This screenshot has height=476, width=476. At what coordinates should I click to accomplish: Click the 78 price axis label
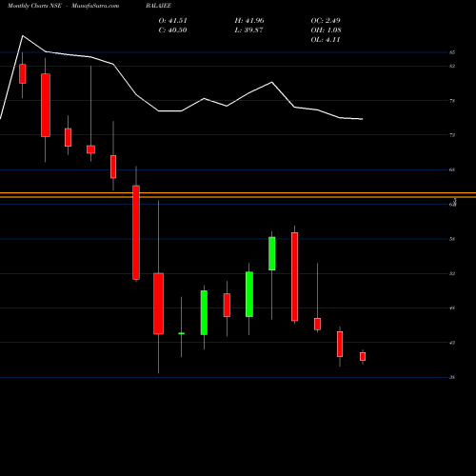coord(452,101)
